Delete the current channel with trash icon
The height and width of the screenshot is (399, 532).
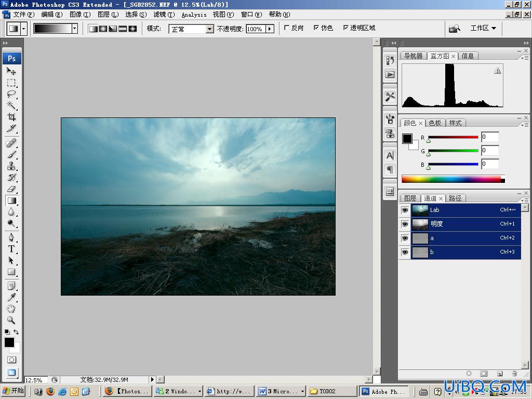tap(514, 374)
